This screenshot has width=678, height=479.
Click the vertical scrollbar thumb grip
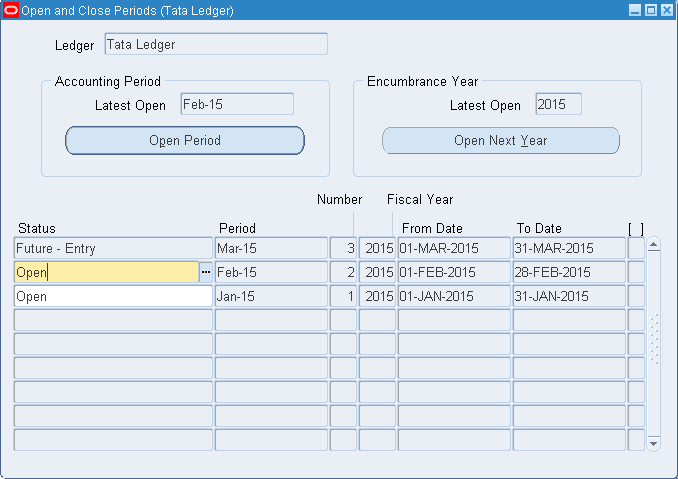tap(655, 340)
